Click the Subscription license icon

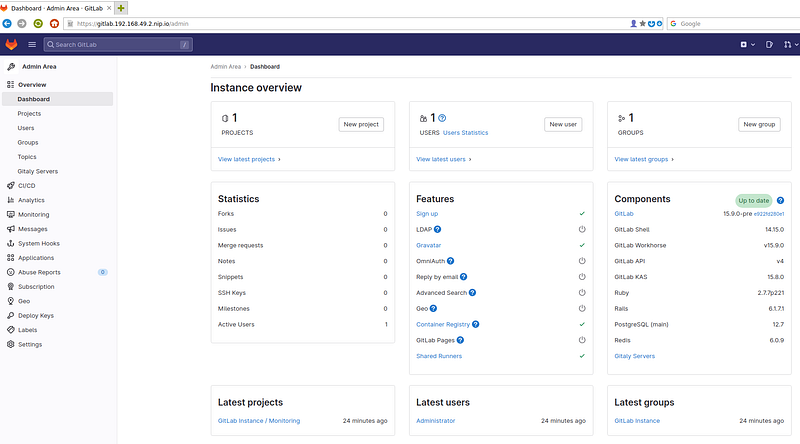click(11, 287)
